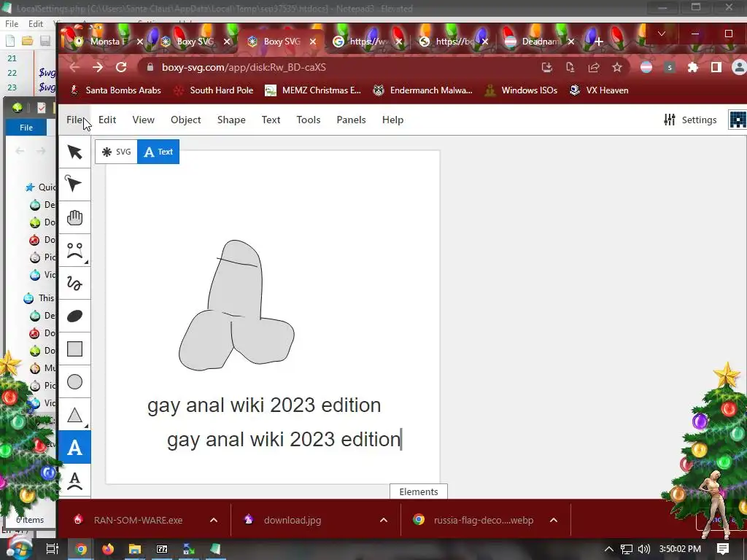
Task: Open File tab in Explorer window
Action: pos(26,128)
